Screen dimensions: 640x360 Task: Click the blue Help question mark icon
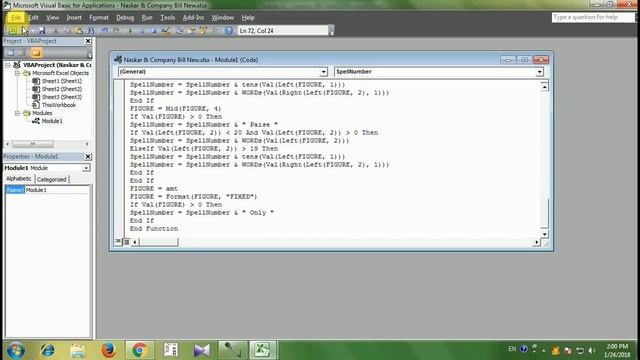click(229, 31)
